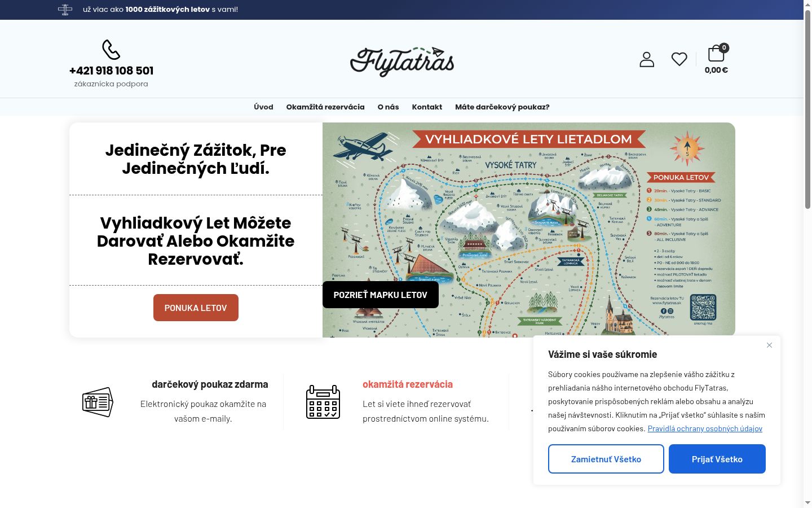Click darčekový poukaz zdarma heading
The image size is (812, 508).
(x=210, y=384)
